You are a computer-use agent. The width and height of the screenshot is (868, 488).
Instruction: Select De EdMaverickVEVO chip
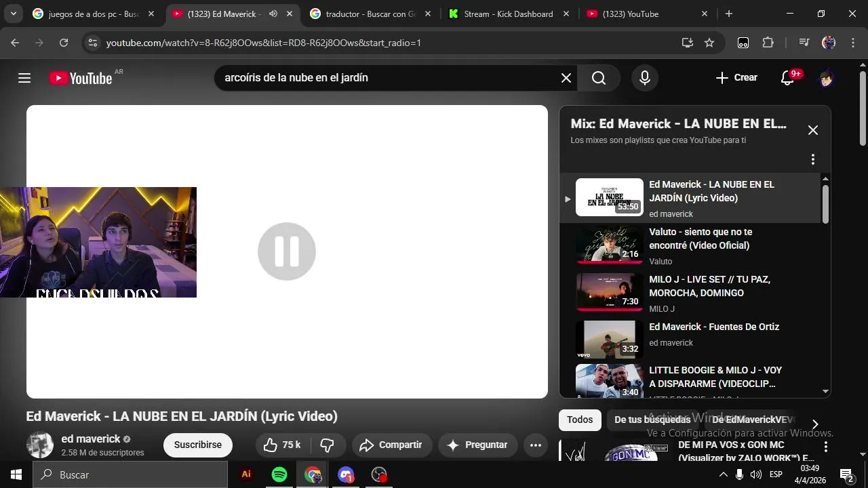point(753,420)
